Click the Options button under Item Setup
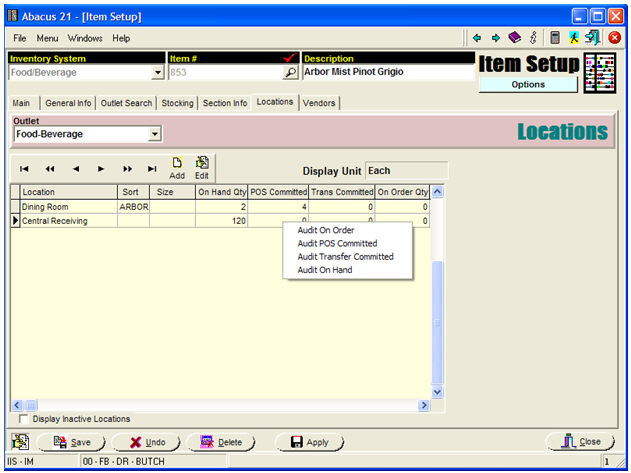The width and height of the screenshot is (631, 473). [528, 85]
